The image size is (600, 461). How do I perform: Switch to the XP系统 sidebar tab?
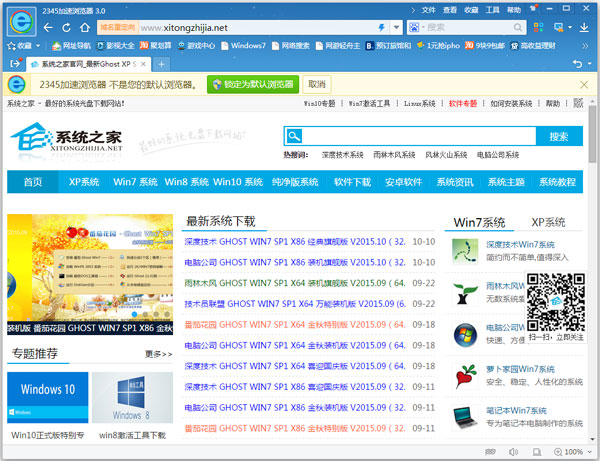point(548,222)
